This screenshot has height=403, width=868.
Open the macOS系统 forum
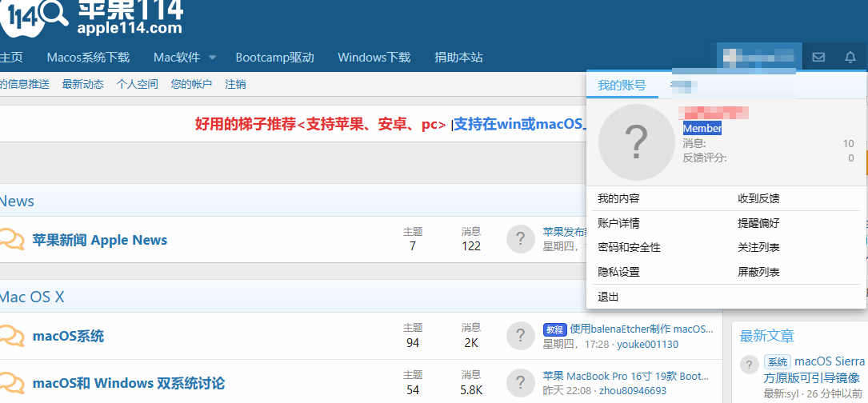click(68, 336)
